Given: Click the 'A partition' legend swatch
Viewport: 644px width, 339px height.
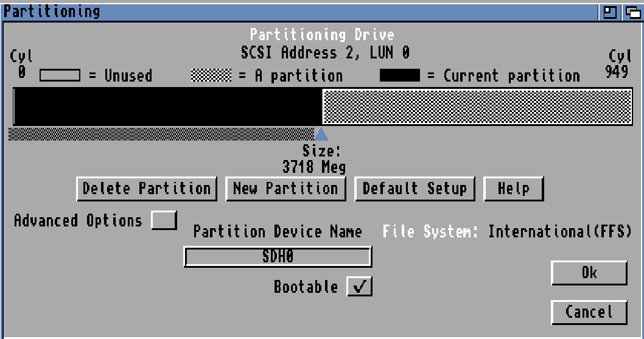Looking at the screenshot, I should click(x=211, y=75).
